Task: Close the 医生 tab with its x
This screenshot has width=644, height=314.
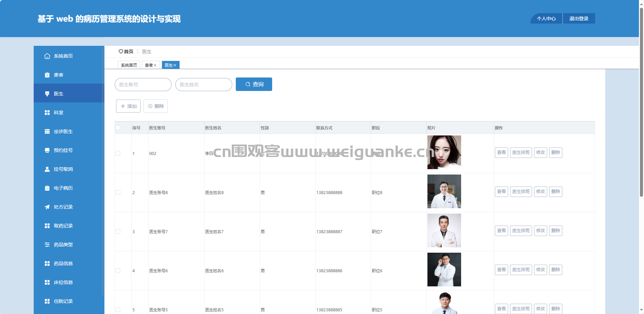Action: pyautogui.click(x=175, y=65)
